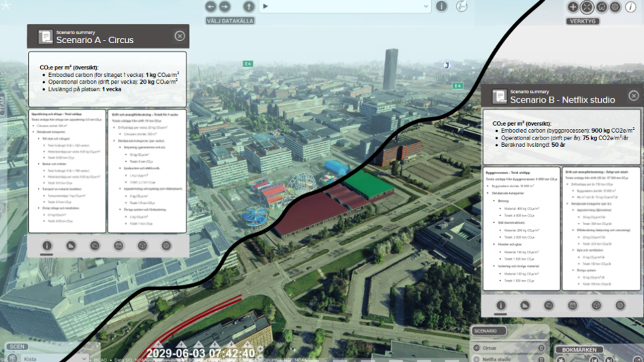The image size is (644, 362).
Task: Click the home tool in Verktyg toolbar
Action: (x=601, y=7)
